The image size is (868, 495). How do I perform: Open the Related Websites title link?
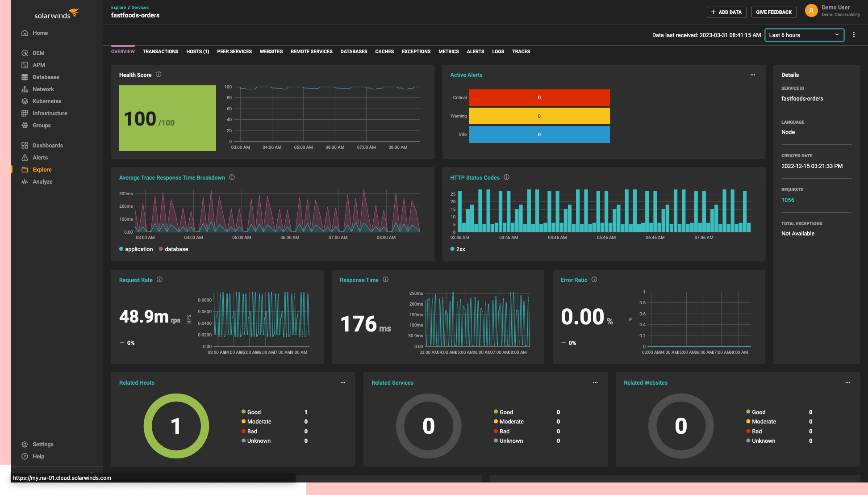646,383
